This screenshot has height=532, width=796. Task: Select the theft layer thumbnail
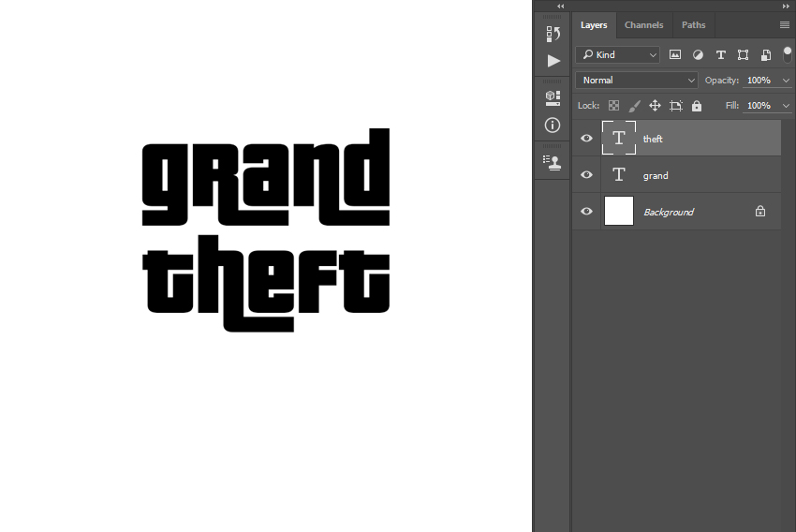click(619, 138)
